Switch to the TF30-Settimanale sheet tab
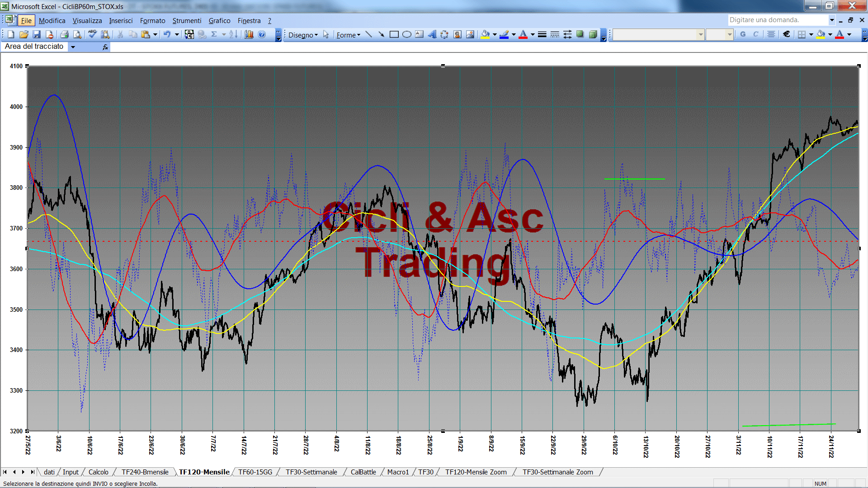 coord(311,472)
